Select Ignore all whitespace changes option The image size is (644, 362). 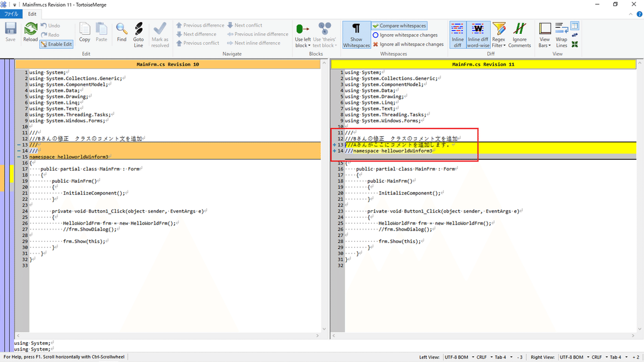pos(408,44)
